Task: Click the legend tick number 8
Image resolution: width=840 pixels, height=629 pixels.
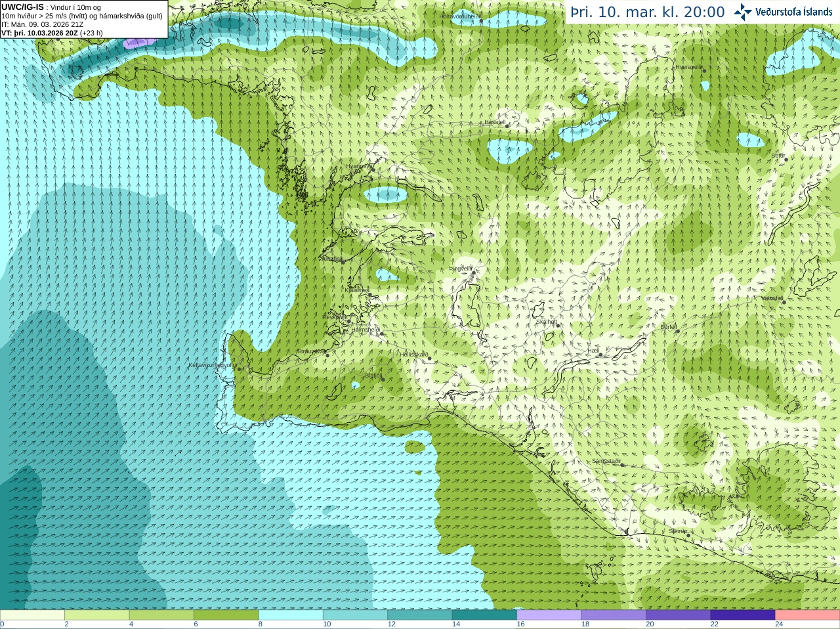Action: 261,624
